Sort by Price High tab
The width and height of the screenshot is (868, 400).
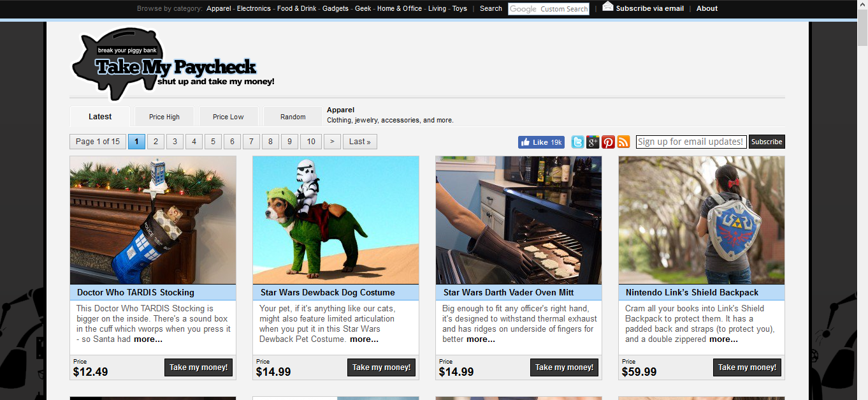click(164, 117)
